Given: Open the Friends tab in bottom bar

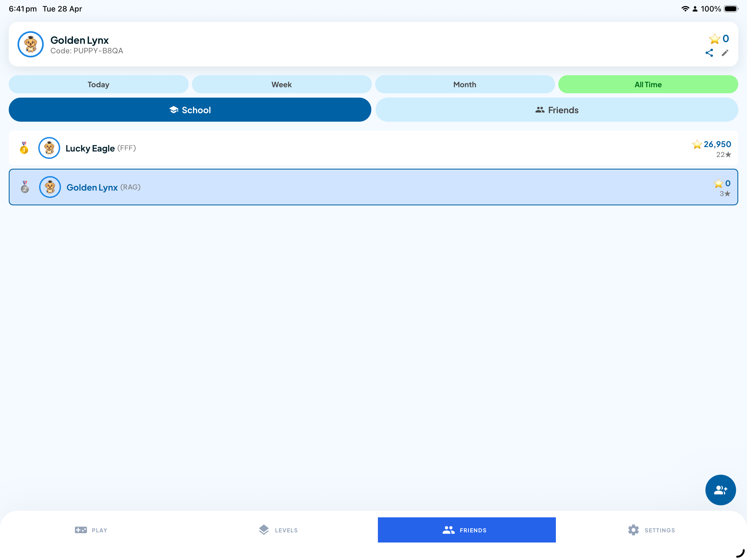Looking at the screenshot, I should (x=467, y=530).
